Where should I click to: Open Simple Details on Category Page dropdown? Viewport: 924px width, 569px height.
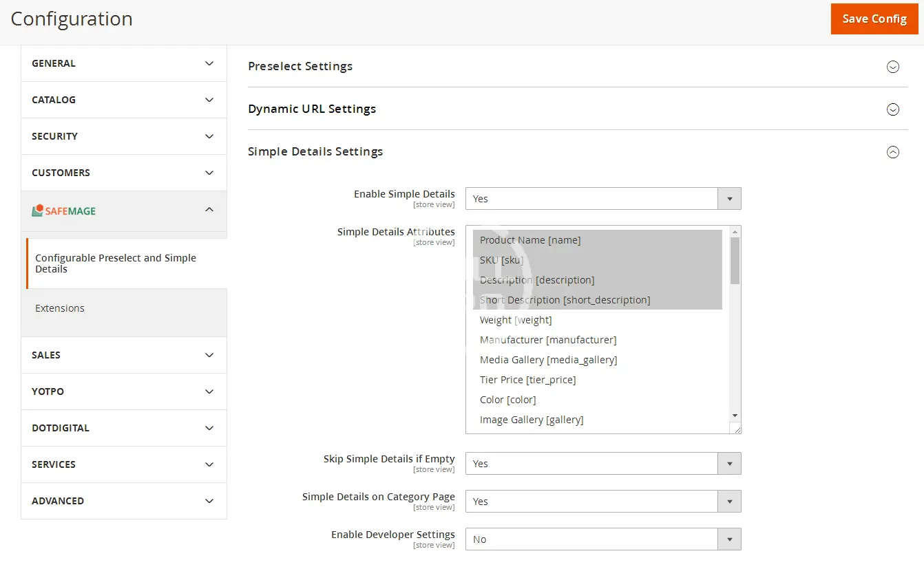click(x=602, y=502)
